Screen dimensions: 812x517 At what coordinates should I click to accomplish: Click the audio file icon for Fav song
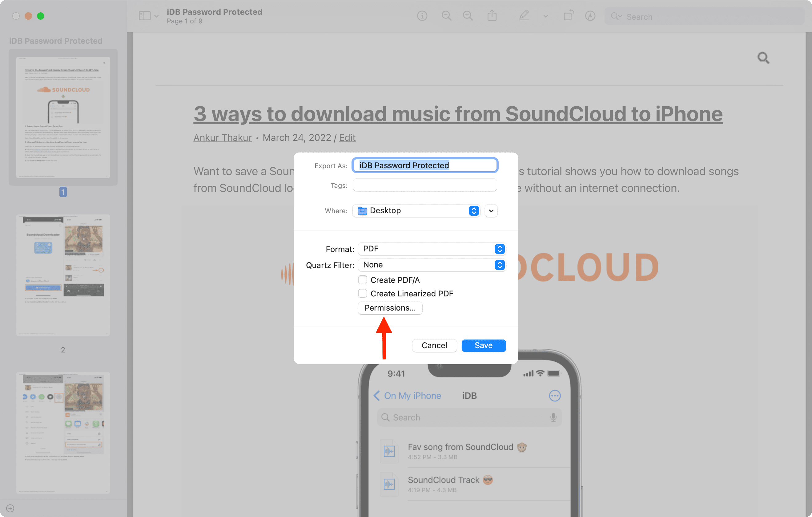389,451
